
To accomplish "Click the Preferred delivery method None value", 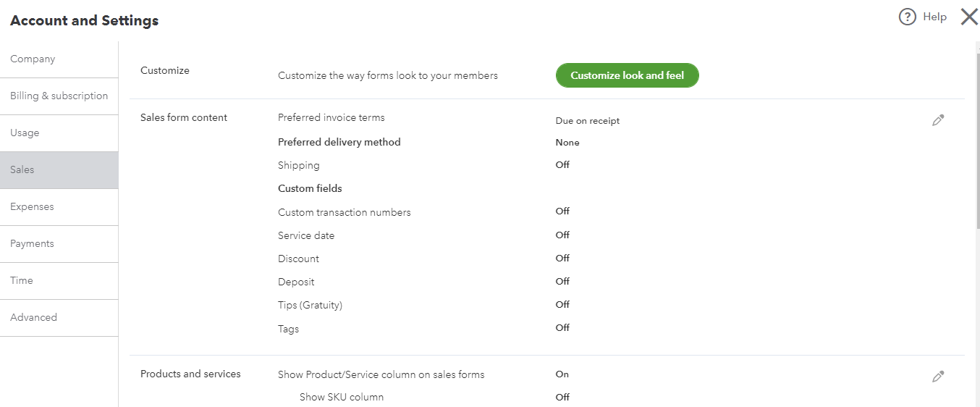I will tap(567, 143).
